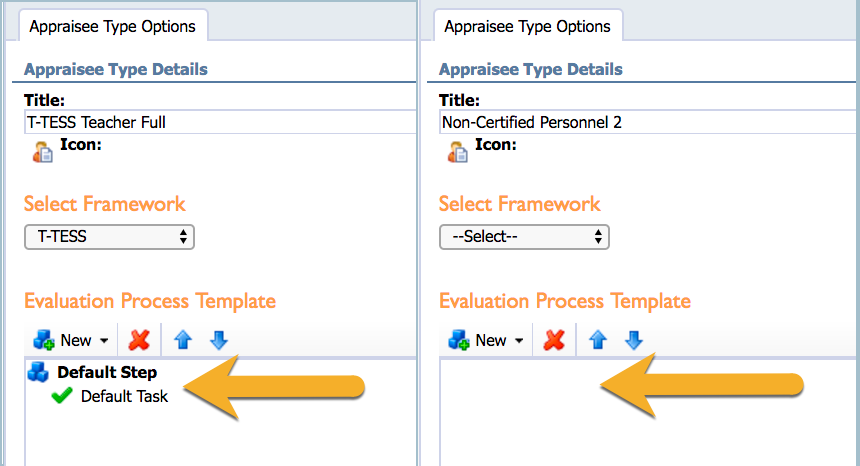
Task: Switch to right Appraisee Type Options tab
Action: tap(528, 26)
